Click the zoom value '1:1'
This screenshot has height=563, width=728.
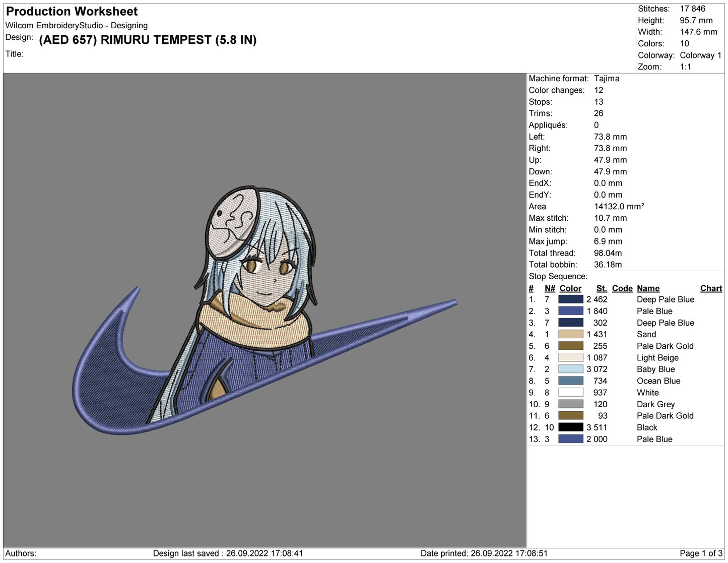(686, 67)
